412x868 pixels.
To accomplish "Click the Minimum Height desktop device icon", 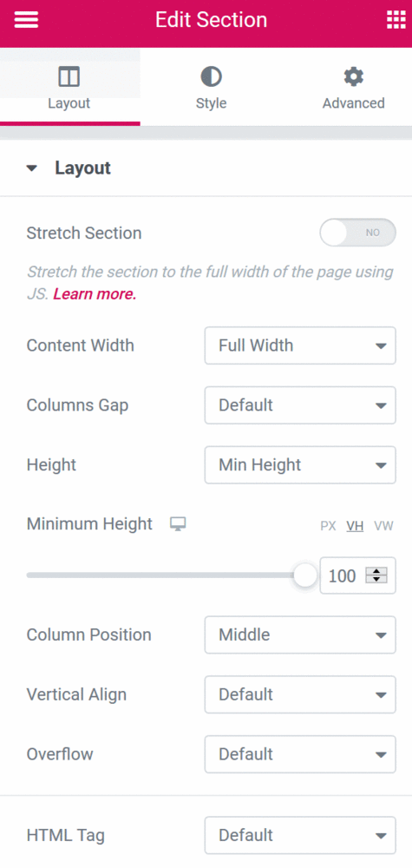I will 178,524.
